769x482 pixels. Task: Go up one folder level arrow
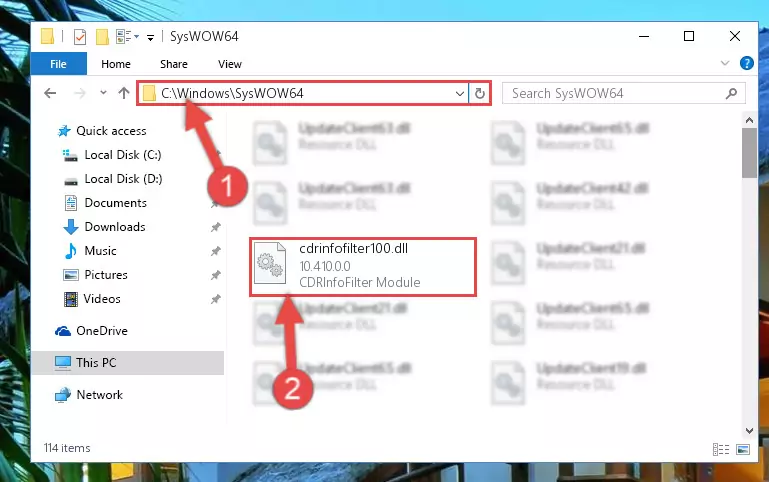124,93
